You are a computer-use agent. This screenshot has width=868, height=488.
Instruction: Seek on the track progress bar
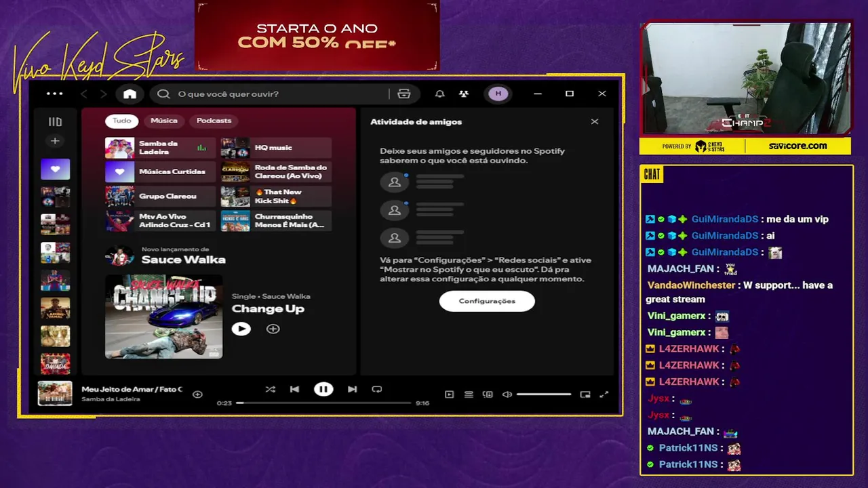point(323,403)
